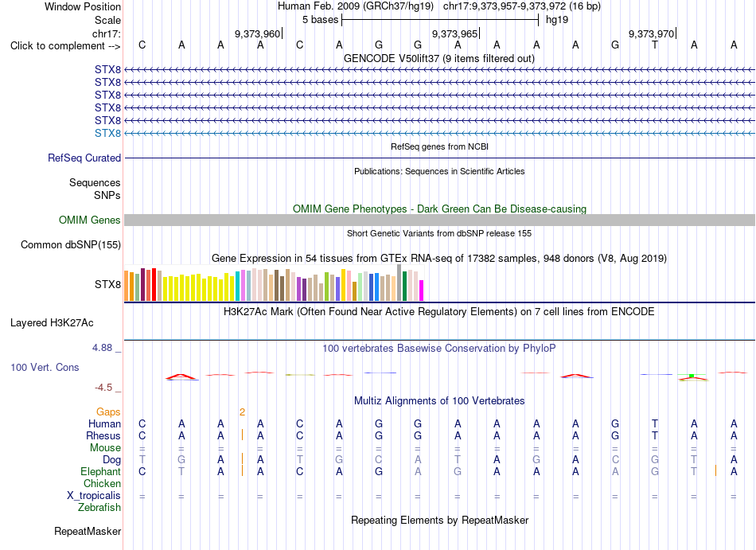Click the STX8 label beside the GTEx bar chart
The height and width of the screenshot is (550, 756).
coord(107,284)
